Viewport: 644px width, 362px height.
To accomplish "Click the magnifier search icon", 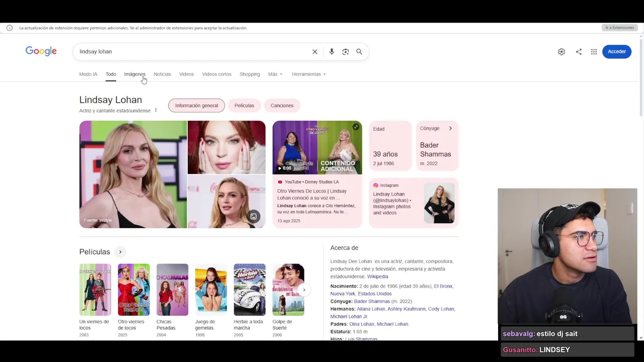I will coord(359,52).
